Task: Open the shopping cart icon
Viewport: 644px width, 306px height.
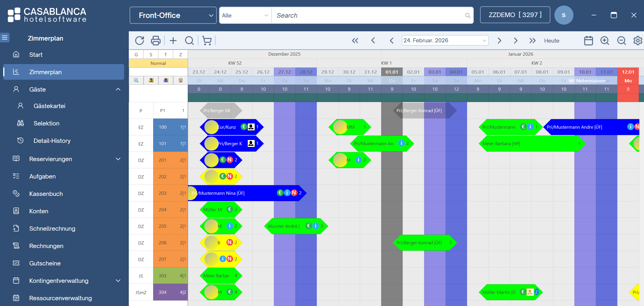Action: [x=207, y=41]
